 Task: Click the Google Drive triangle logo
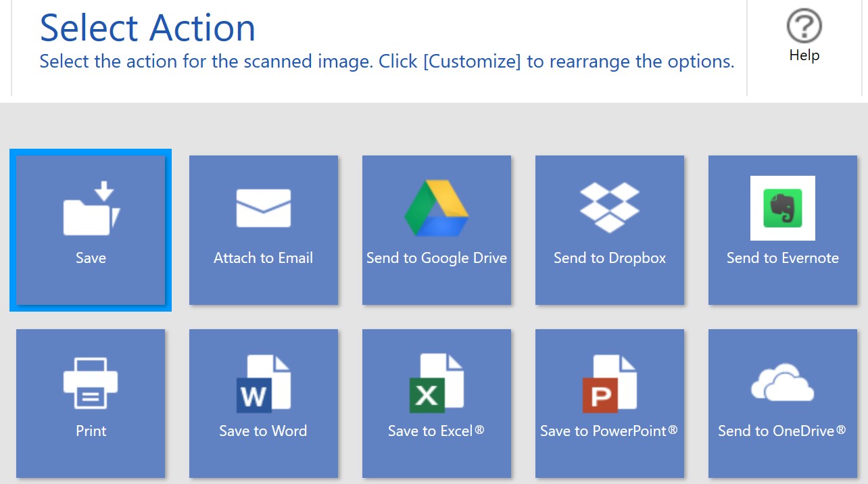point(437,208)
